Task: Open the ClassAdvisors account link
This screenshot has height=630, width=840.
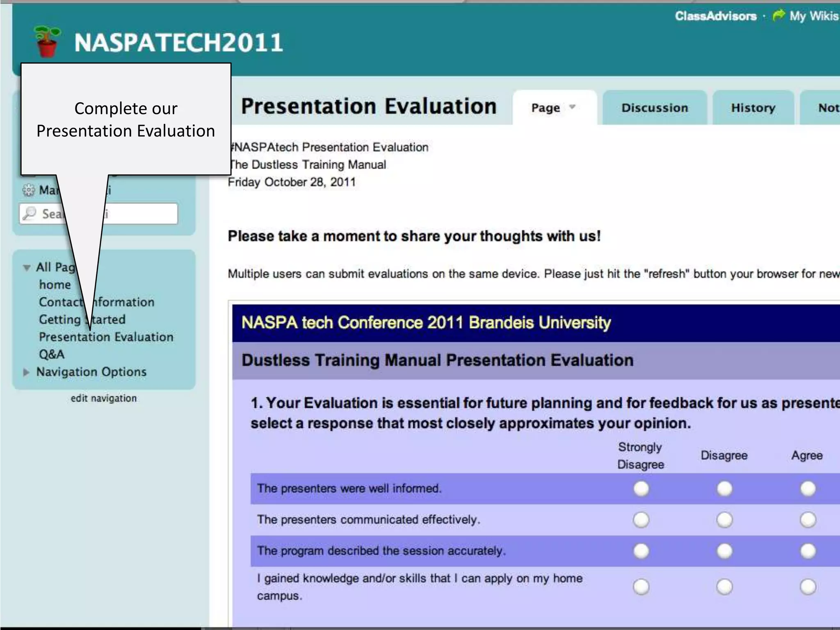Action: coord(716,16)
